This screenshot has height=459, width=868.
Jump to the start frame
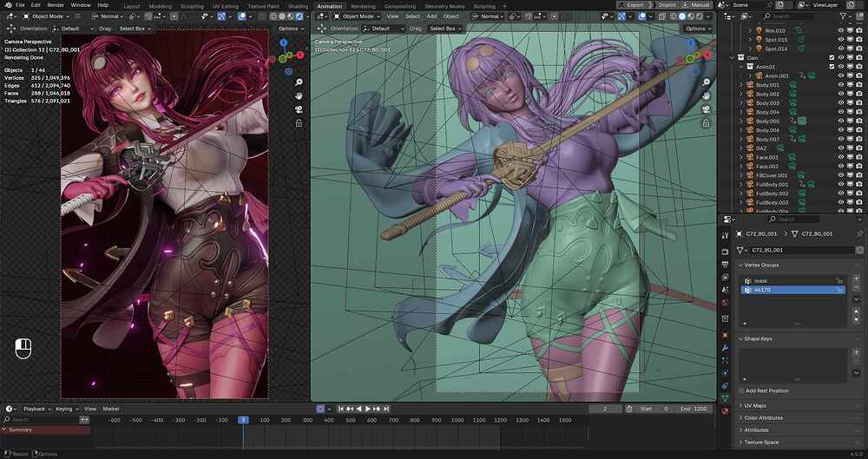click(x=341, y=409)
